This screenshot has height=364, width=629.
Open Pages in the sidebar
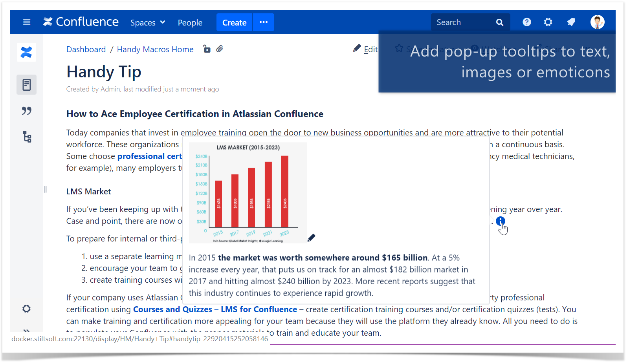point(26,84)
